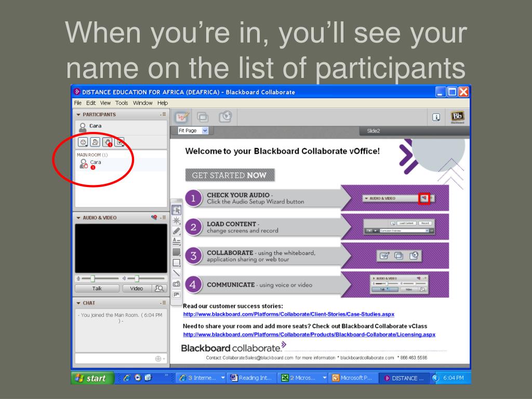Image resolution: width=532 pixels, height=399 pixels.
Task: Toggle the Talk button
Action: [x=97, y=288]
